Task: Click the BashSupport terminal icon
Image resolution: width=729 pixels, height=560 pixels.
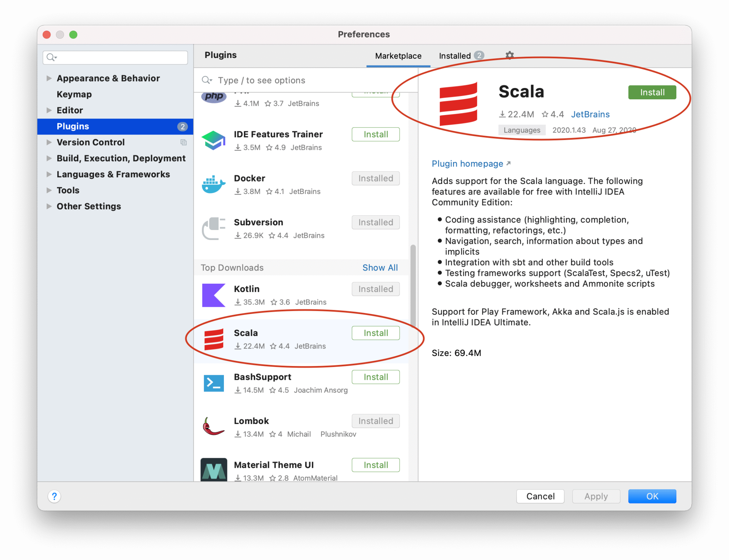Action: click(214, 383)
